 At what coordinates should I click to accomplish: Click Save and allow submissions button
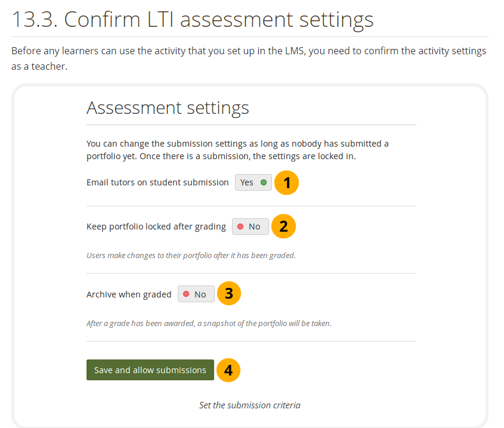pyautogui.click(x=150, y=370)
